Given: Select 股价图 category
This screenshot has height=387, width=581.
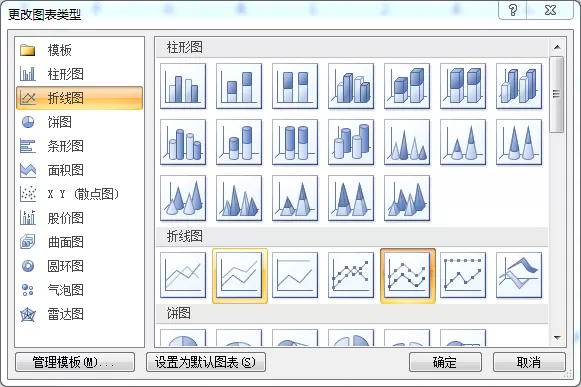Looking at the screenshot, I should 79,218.
